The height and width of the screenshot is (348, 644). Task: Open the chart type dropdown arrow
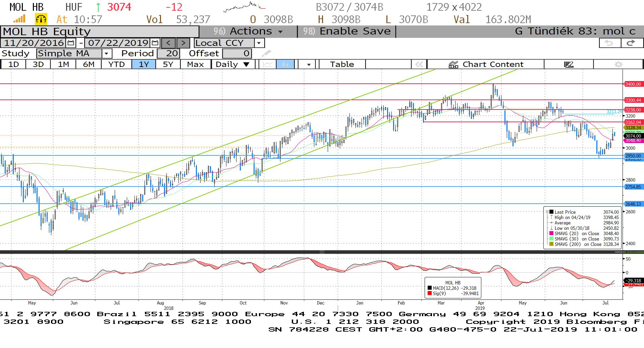(x=309, y=64)
